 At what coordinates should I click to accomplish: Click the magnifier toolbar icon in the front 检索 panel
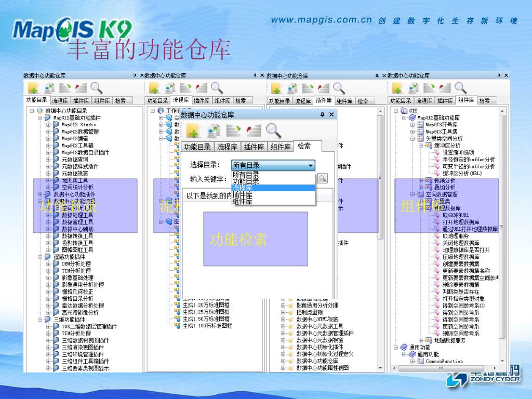point(273,130)
